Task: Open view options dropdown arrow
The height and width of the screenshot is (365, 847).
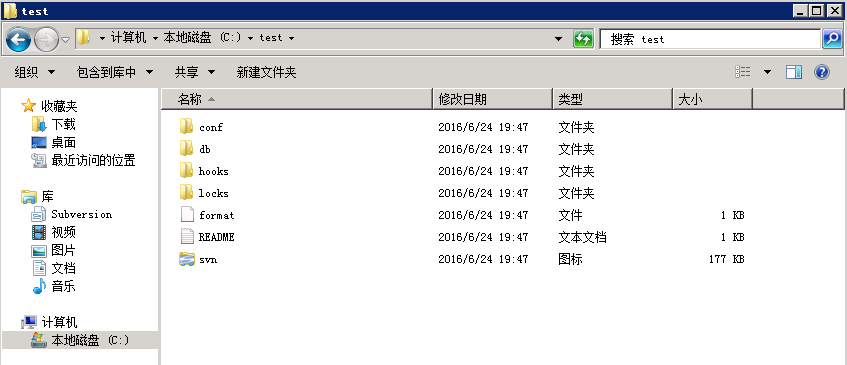Action: tap(767, 72)
